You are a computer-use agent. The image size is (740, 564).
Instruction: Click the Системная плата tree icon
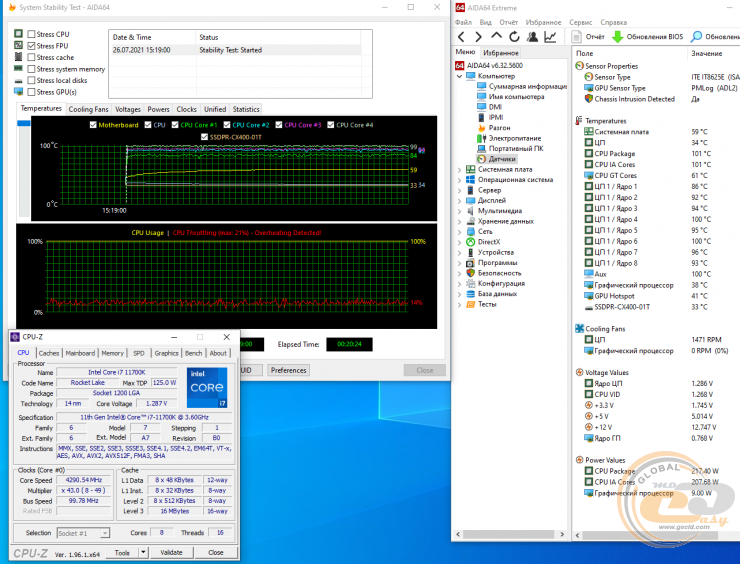[471, 169]
